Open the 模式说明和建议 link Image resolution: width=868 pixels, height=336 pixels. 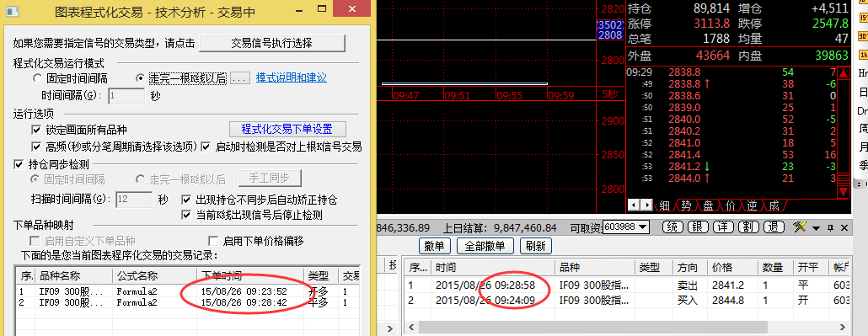pos(292,78)
